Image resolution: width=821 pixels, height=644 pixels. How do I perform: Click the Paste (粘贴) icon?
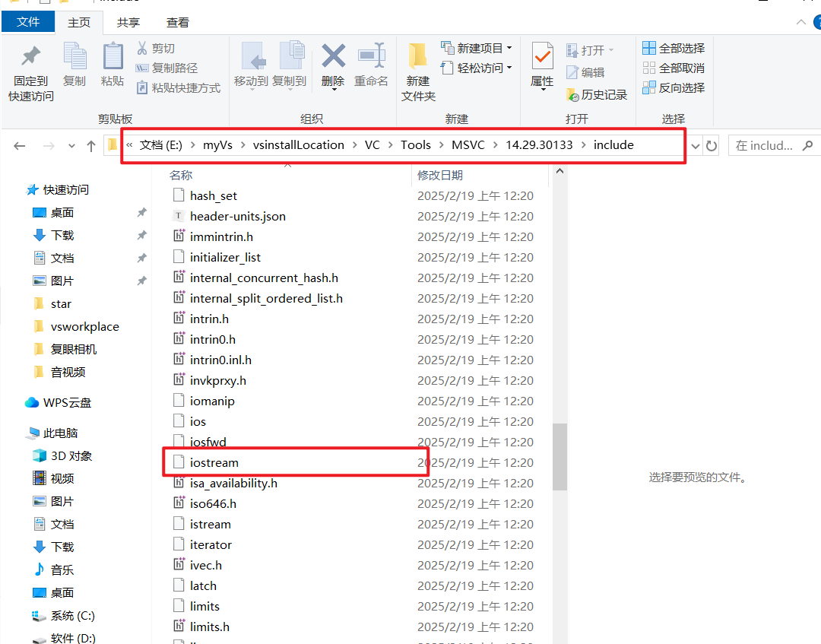tap(112, 67)
